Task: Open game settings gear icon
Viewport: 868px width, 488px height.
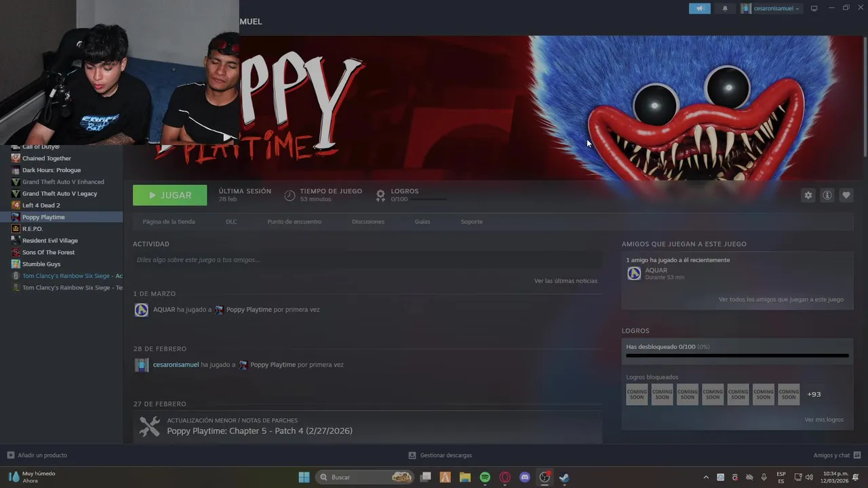Action: [808, 195]
